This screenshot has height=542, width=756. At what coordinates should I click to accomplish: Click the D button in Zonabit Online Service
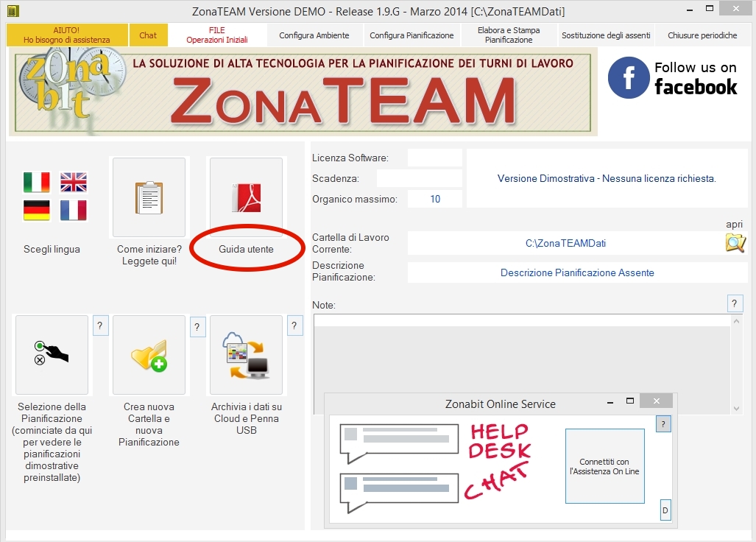(x=665, y=510)
